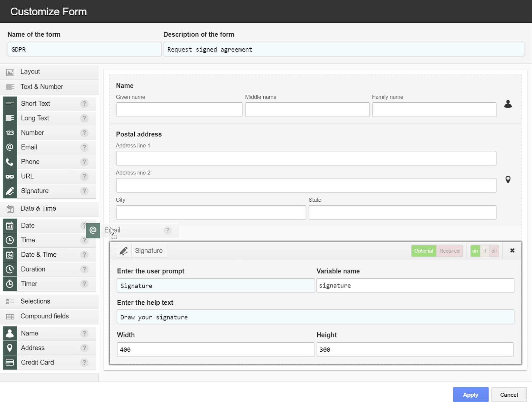532x407 pixels.
Task: Add a Timer field
Action: point(49,284)
